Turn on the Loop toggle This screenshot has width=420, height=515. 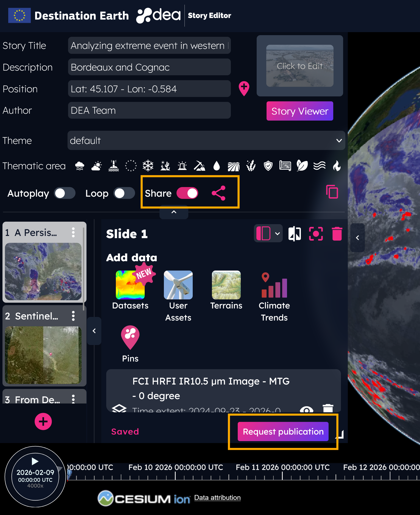(x=124, y=193)
